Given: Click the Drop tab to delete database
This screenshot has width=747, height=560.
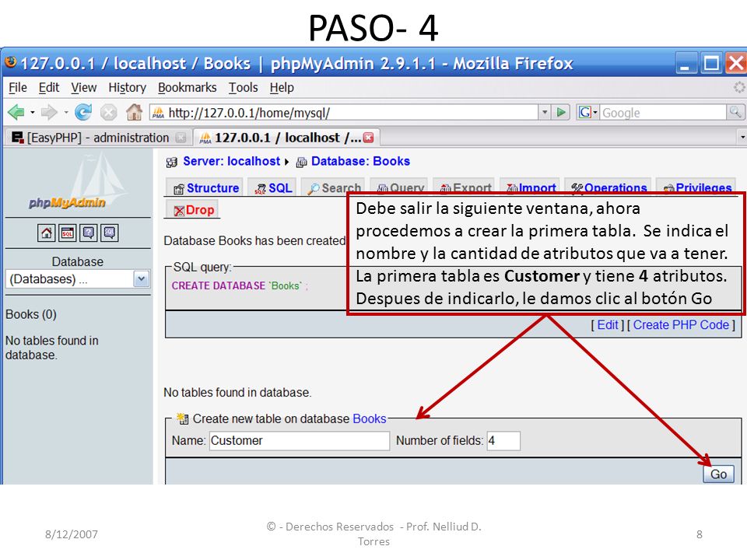Looking at the screenshot, I should coord(193,210).
